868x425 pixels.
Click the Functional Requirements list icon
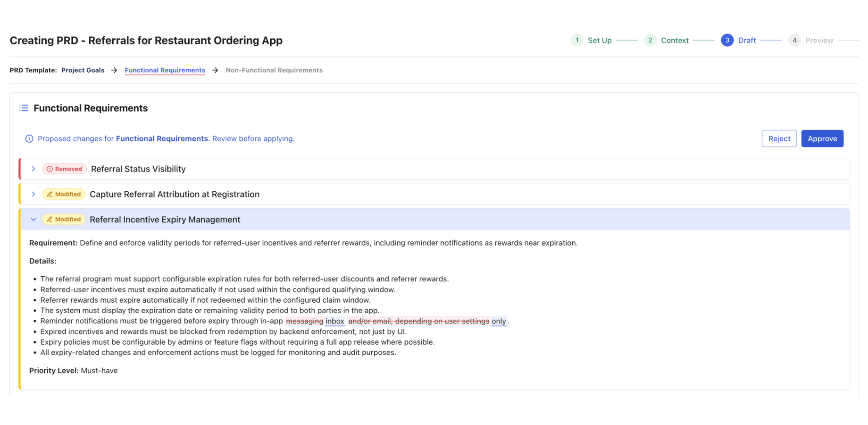point(24,108)
